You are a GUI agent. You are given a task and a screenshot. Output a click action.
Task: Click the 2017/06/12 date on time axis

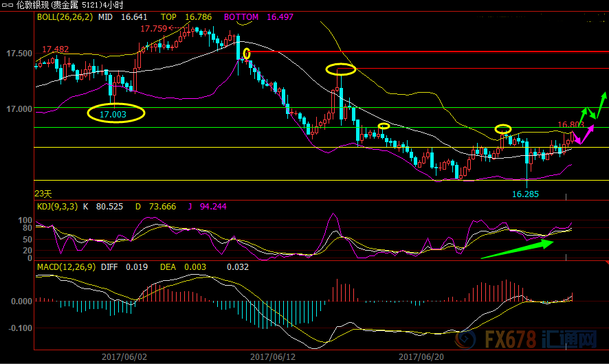point(272,356)
